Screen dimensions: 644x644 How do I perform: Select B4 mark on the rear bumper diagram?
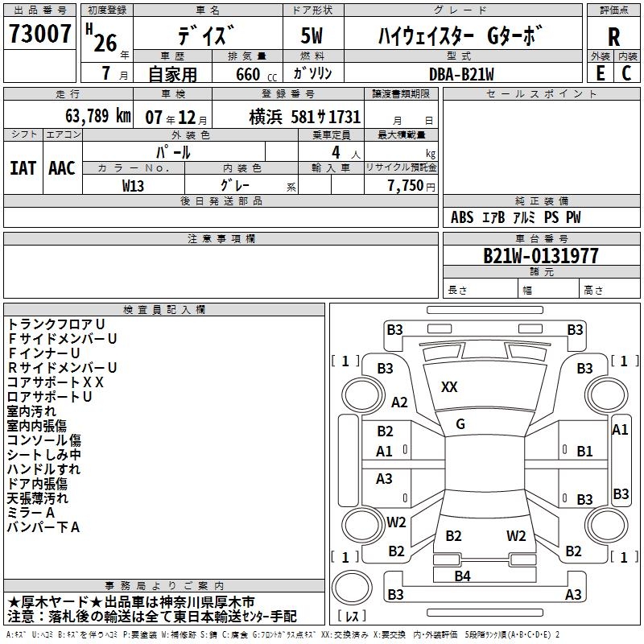click(x=462, y=576)
